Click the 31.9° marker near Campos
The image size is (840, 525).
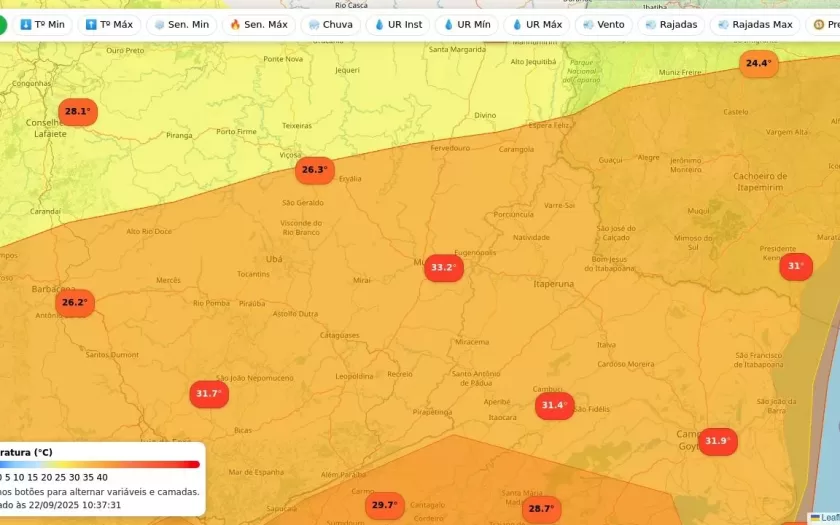(717, 441)
